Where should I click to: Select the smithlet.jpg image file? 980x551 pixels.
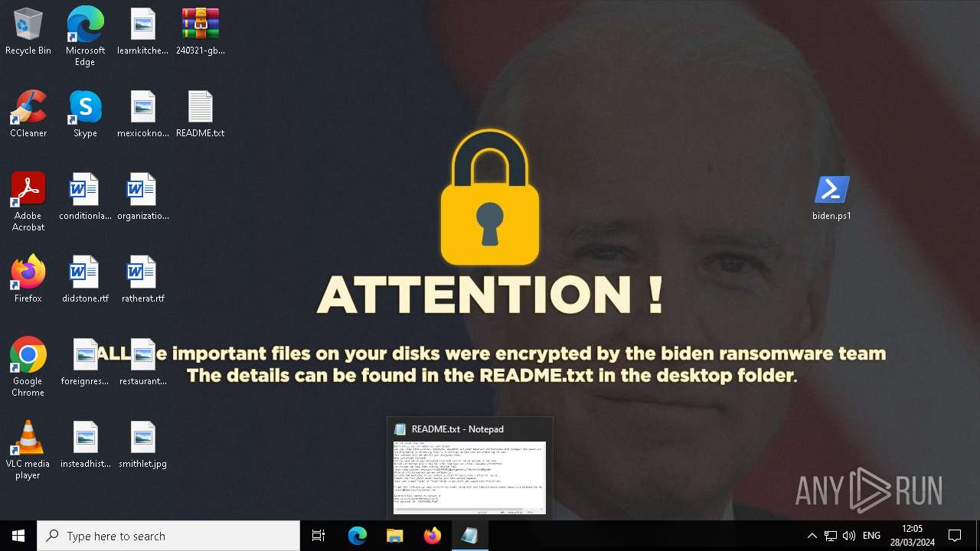click(x=142, y=445)
